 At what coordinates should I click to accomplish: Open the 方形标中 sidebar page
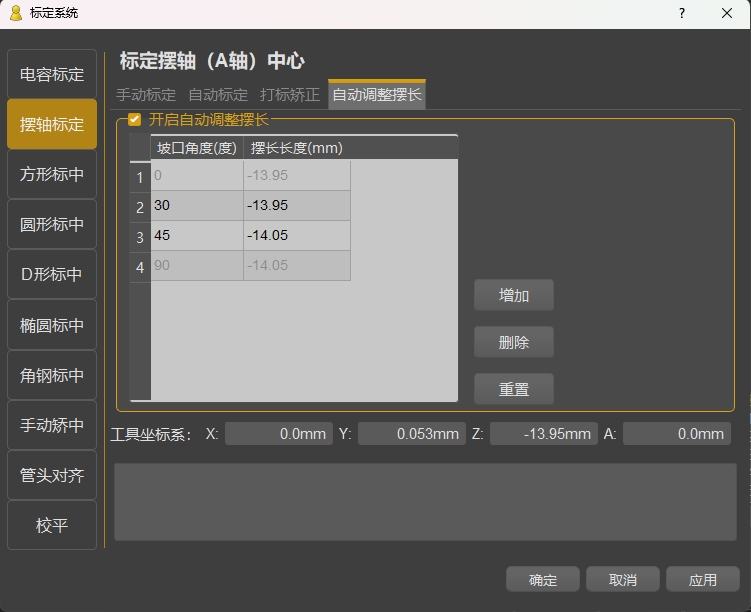pyautogui.click(x=52, y=174)
